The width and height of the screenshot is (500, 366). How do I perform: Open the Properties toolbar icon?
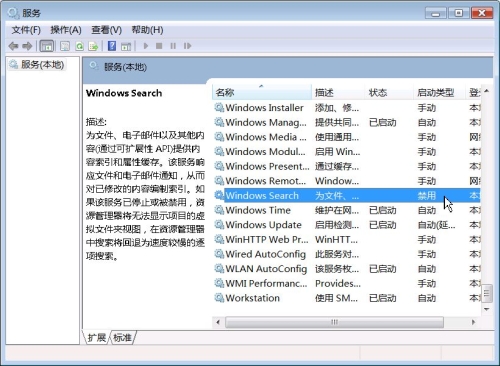tap(65, 46)
